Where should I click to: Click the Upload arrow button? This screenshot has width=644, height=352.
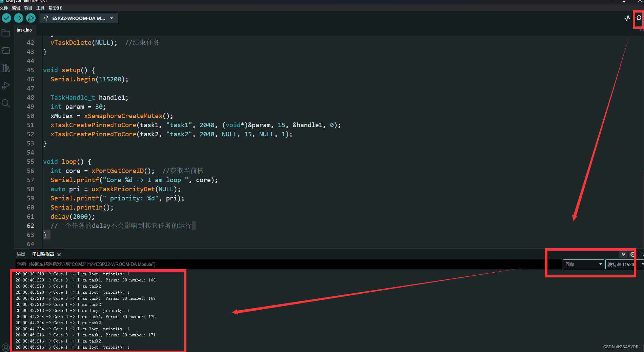[x=19, y=18]
